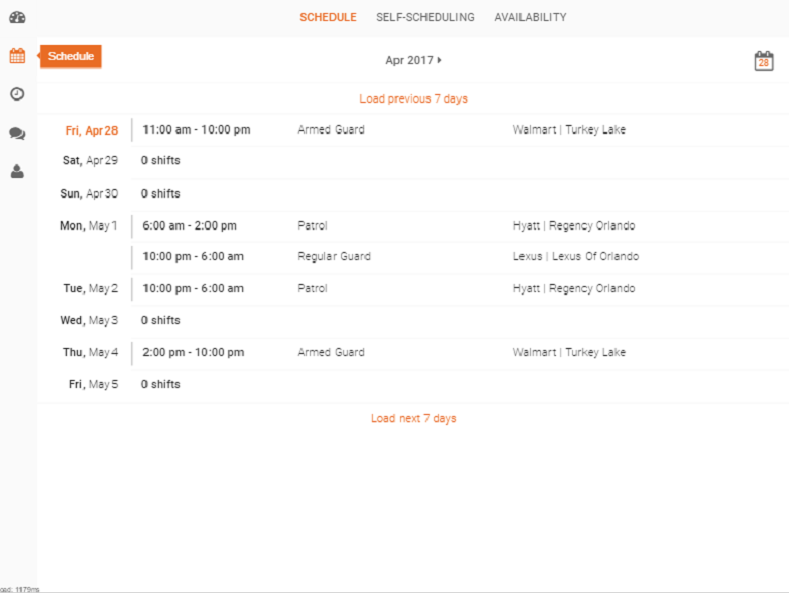Open the 11:00 am - 10:00 pm shift
The image size is (789, 593).
pos(196,130)
